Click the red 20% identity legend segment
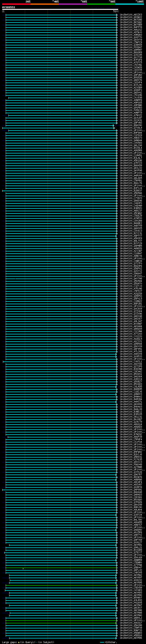The image size is (146, 644). pyautogui.click(x=16, y=4)
